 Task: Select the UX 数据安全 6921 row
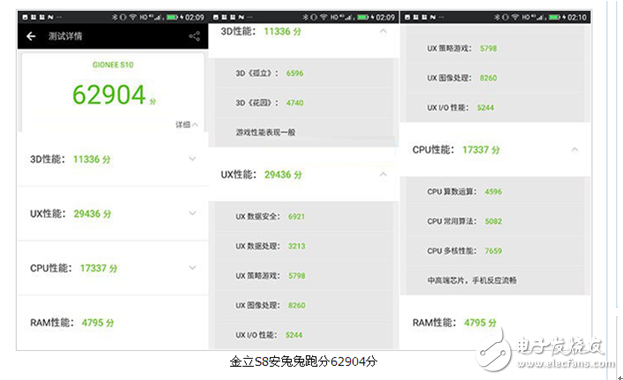(304, 217)
